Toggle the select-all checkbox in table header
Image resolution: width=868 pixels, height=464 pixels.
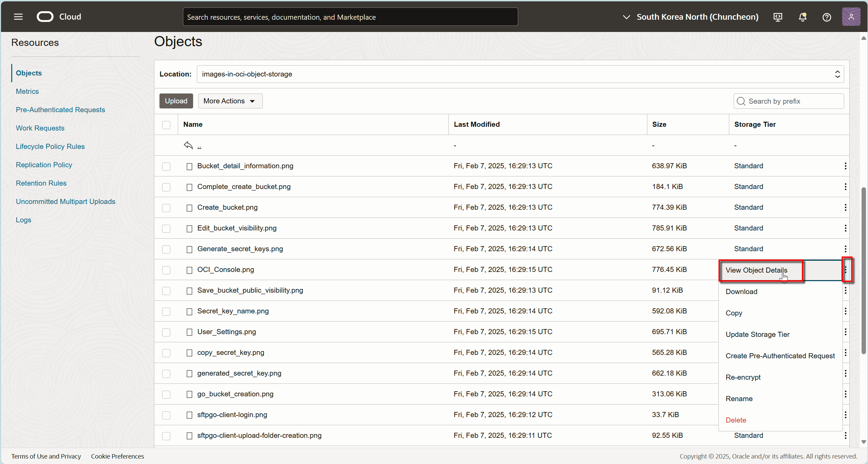click(166, 125)
